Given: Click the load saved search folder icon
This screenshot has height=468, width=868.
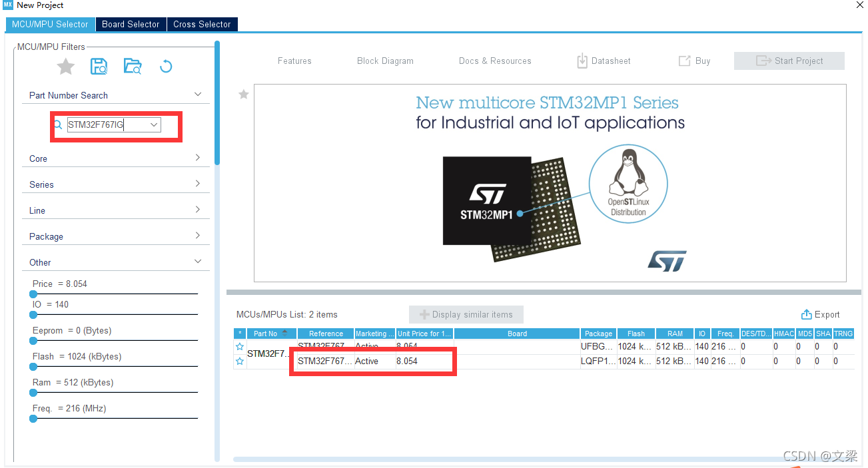Looking at the screenshot, I should point(133,67).
